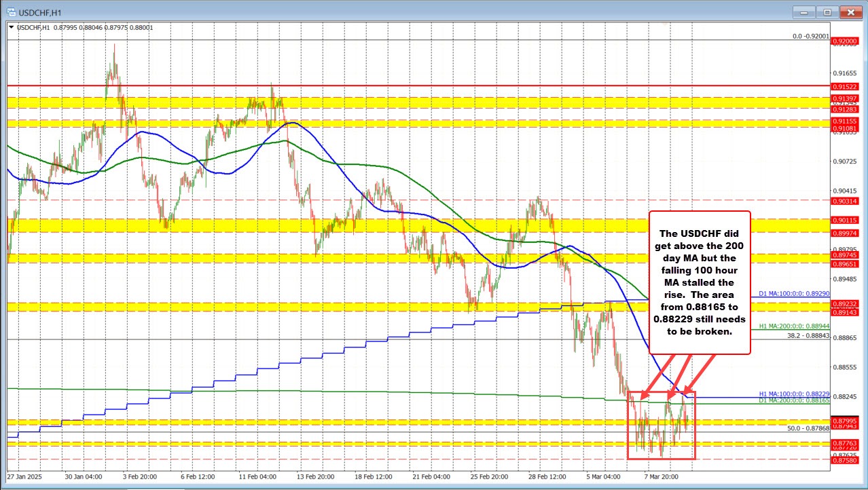Select the red annotation text box
Viewport: 868px width, 490px height.
[x=700, y=281]
